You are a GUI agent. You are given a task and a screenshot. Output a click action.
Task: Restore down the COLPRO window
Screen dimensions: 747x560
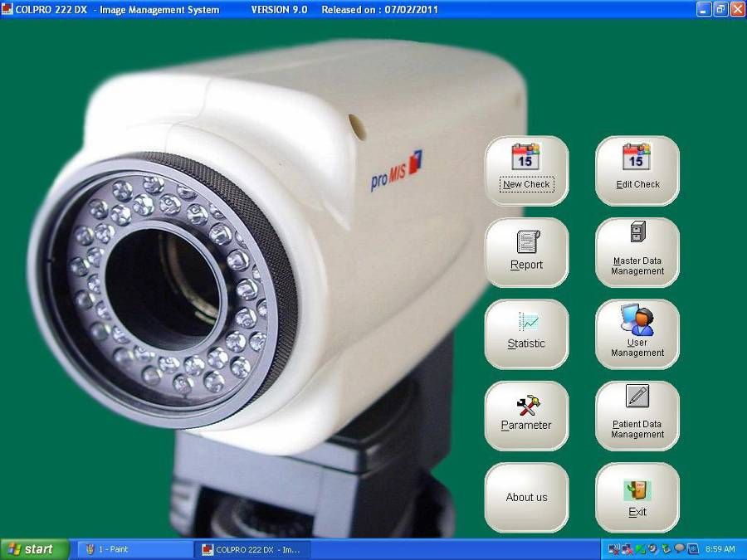pyautogui.click(x=720, y=9)
